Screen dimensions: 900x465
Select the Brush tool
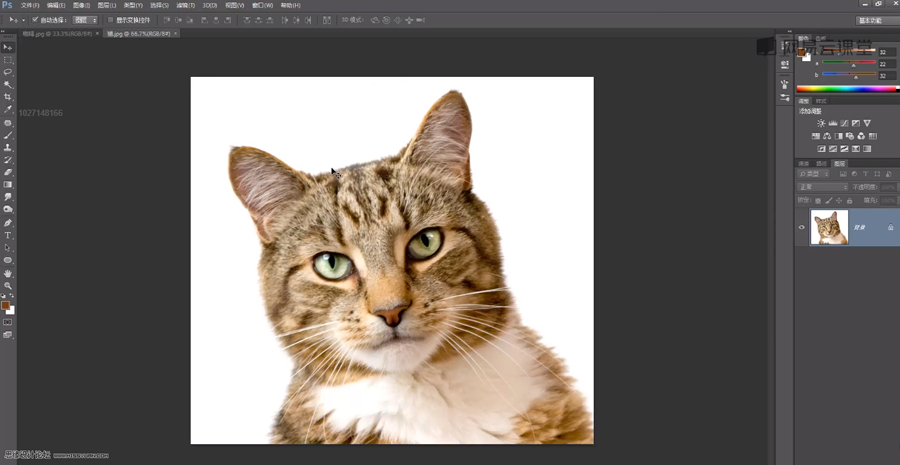click(8, 135)
